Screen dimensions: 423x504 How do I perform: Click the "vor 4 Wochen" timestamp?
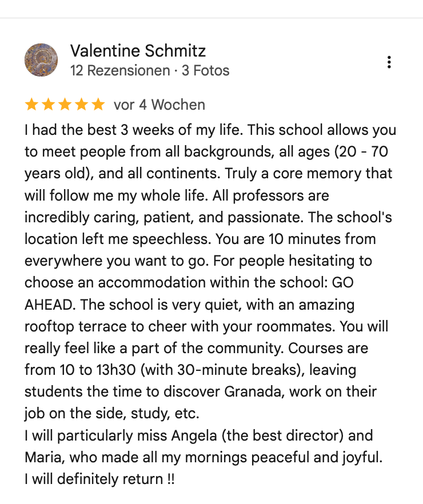pos(159,105)
